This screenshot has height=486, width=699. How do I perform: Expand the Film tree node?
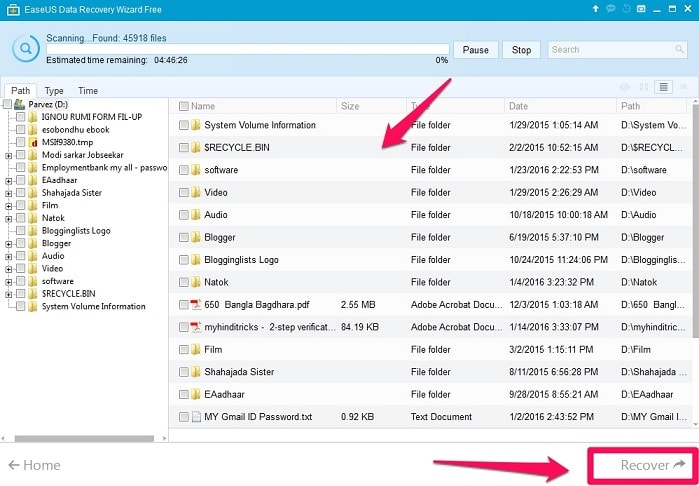[8, 206]
